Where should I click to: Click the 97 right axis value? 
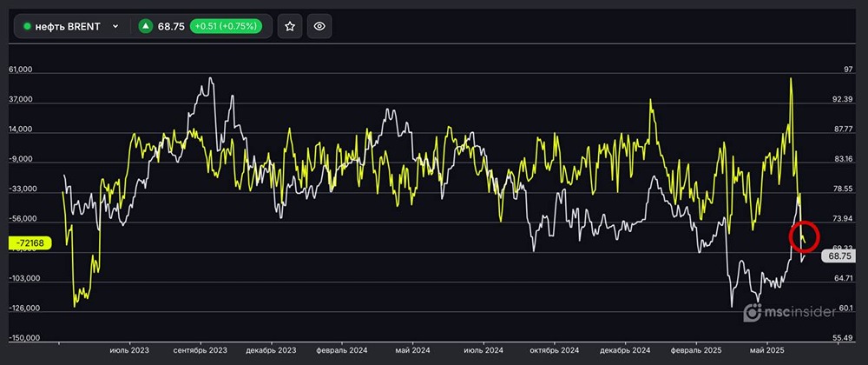coord(838,70)
